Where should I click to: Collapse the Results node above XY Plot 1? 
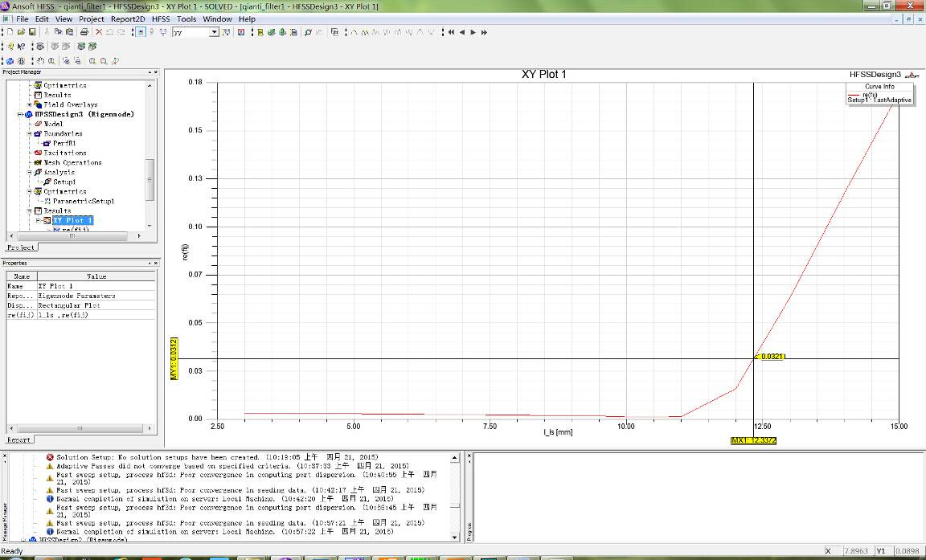[x=30, y=211]
